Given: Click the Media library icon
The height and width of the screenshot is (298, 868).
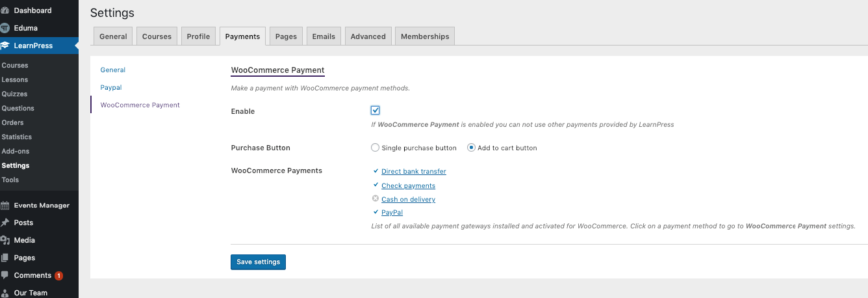Looking at the screenshot, I should (5, 240).
